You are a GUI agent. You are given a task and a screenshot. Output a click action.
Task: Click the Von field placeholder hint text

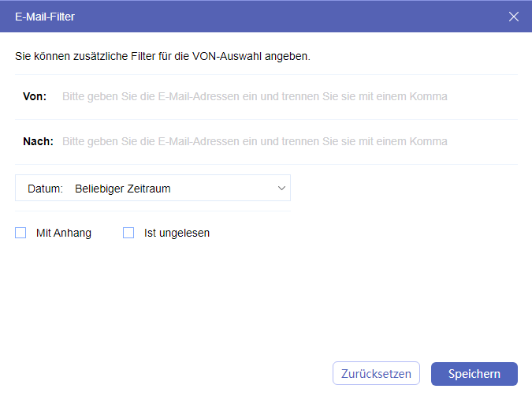[x=255, y=97]
